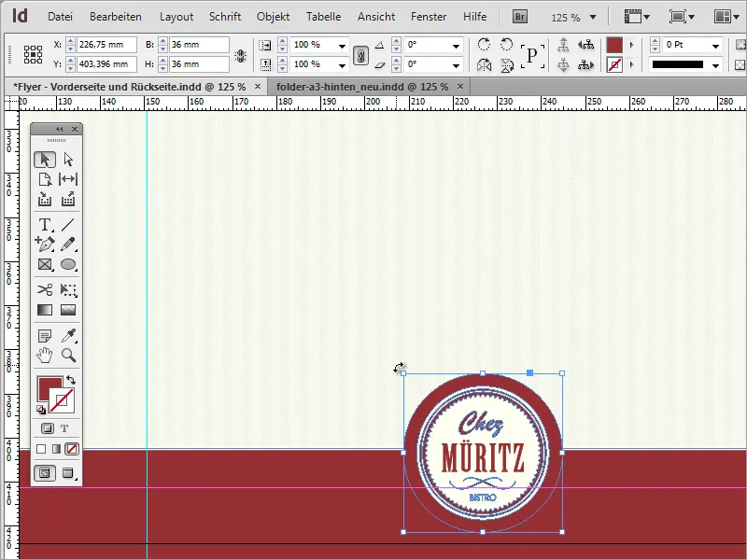747x560 pixels.
Task: Toggle constrain proportions for scaling chain
Action: click(360, 56)
